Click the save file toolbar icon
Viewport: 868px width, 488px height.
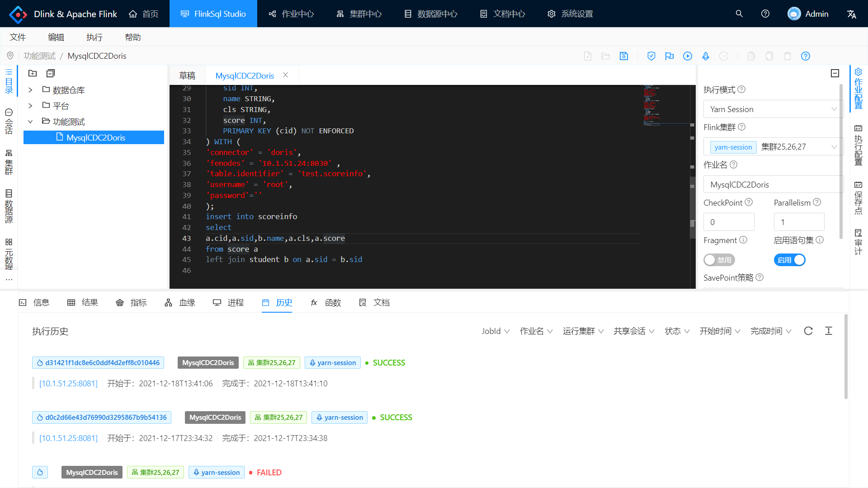pyautogui.click(x=624, y=56)
